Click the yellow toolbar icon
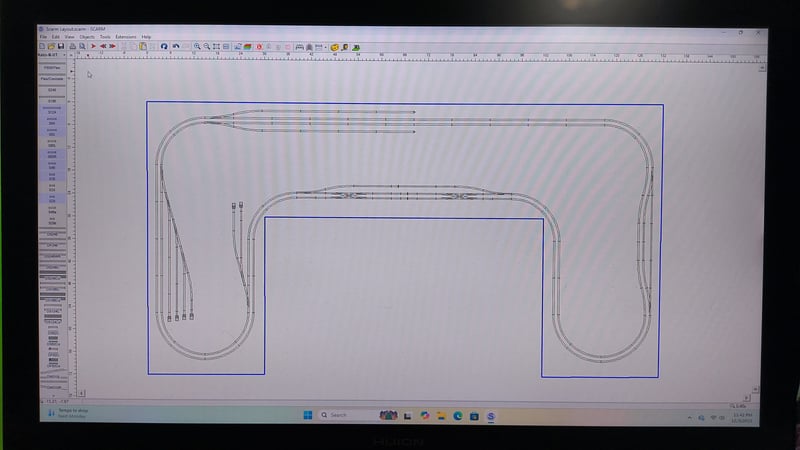The height and width of the screenshot is (450, 800). (x=334, y=47)
